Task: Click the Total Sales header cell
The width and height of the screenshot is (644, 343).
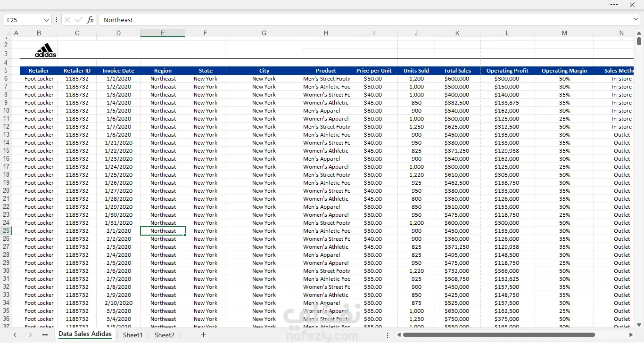Action: tap(457, 71)
